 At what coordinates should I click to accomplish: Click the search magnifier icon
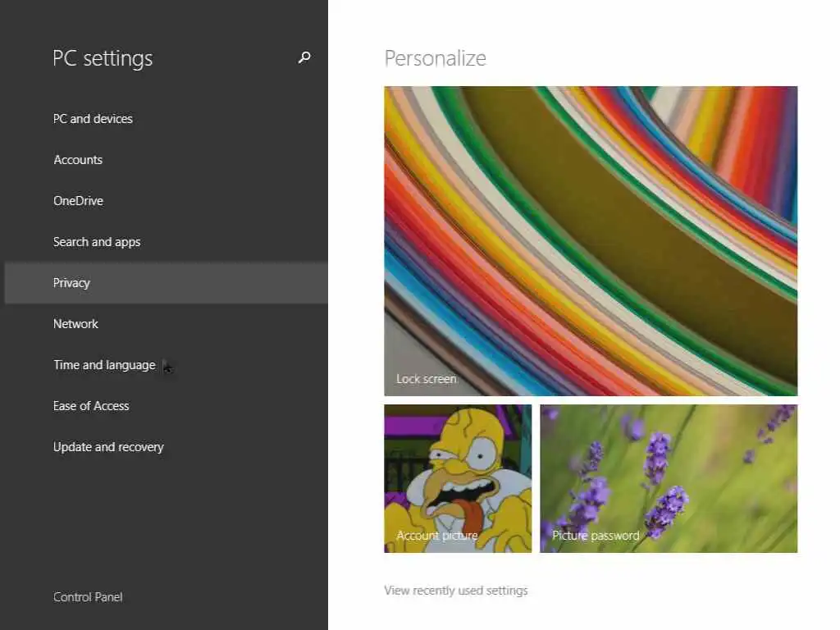304,57
